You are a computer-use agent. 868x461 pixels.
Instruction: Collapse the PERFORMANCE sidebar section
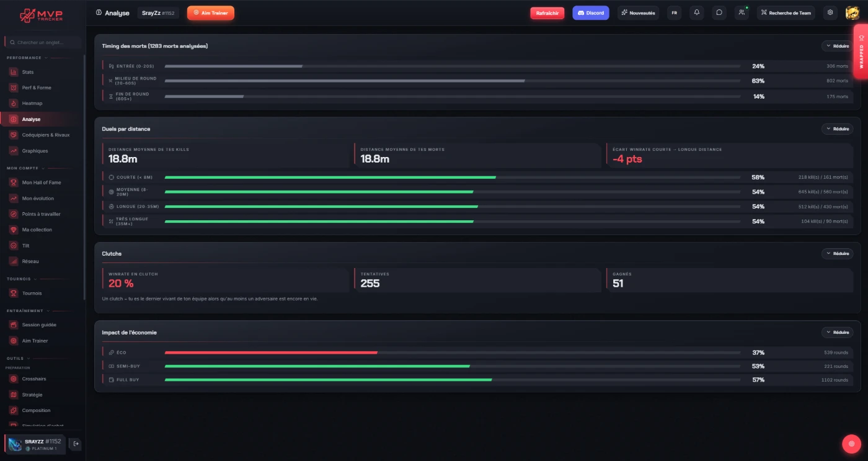(27, 58)
